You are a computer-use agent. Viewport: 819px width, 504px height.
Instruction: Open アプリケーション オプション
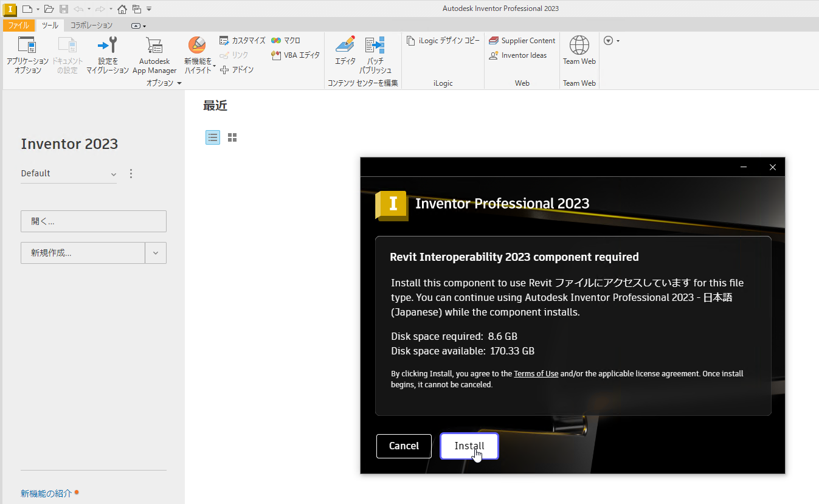[x=27, y=55]
